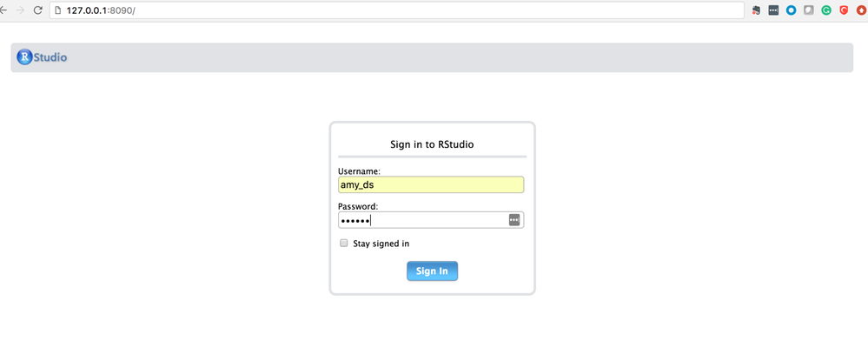868x341 pixels.
Task: Focus the Password input field
Action: [x=431, y=220]
